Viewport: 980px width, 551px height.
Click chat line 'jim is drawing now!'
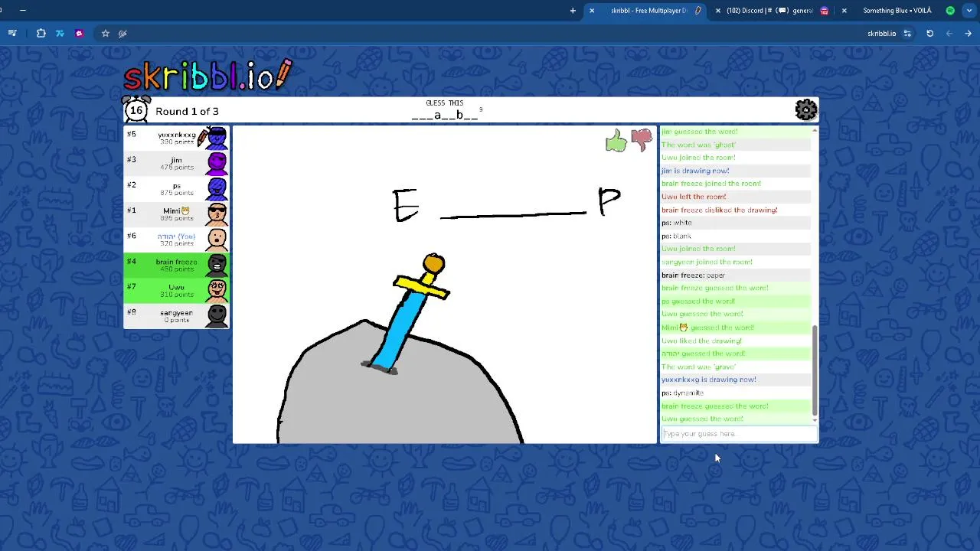[695, 171]
